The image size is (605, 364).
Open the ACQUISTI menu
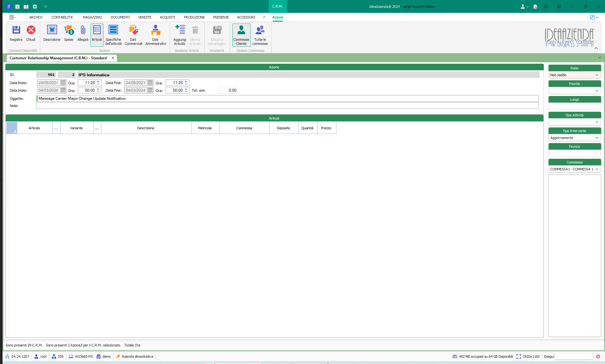click(168, 17)
